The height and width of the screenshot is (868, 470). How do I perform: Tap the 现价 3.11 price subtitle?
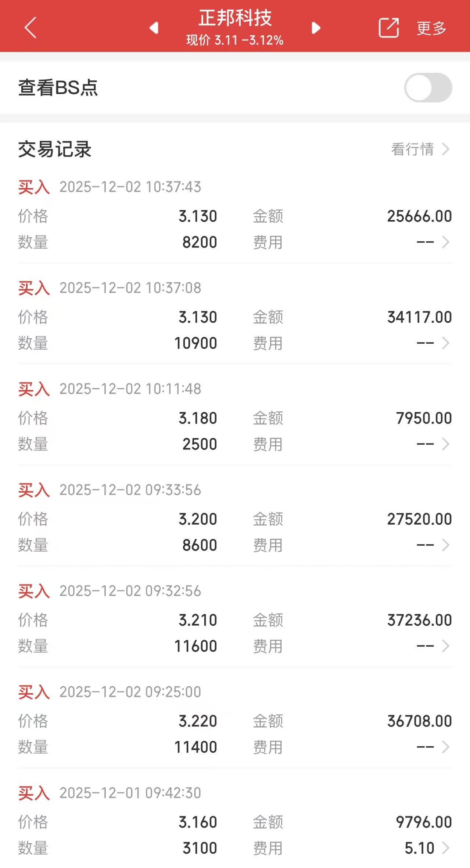(x=235, y=40)
